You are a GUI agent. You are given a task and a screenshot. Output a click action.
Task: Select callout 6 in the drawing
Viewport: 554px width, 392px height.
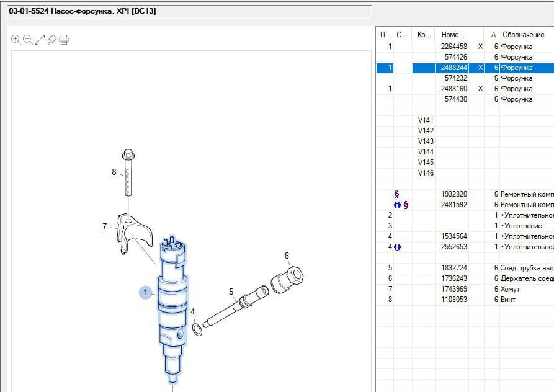(x=287, y=256)
